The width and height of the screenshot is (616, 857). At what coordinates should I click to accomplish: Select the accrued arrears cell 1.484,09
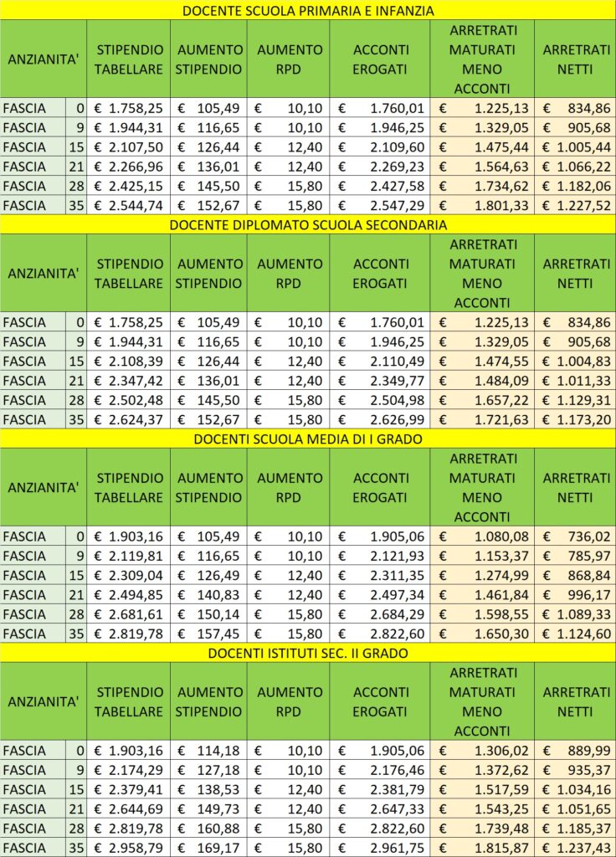click(482, 381)
